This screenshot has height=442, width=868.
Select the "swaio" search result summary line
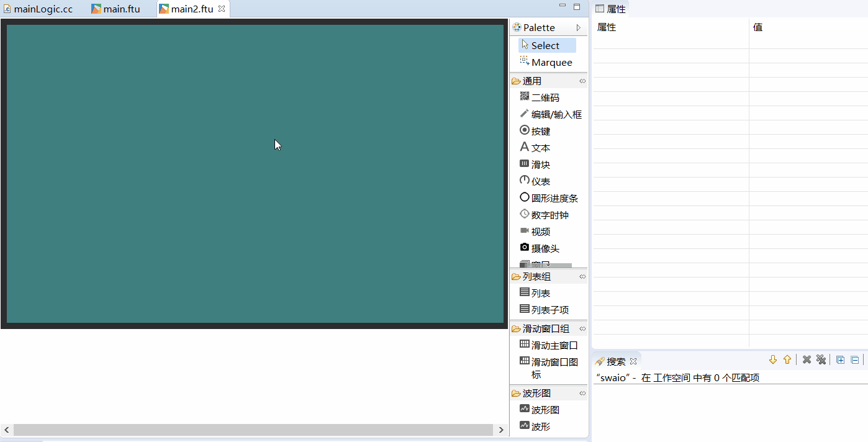click(x=677, y=377)
